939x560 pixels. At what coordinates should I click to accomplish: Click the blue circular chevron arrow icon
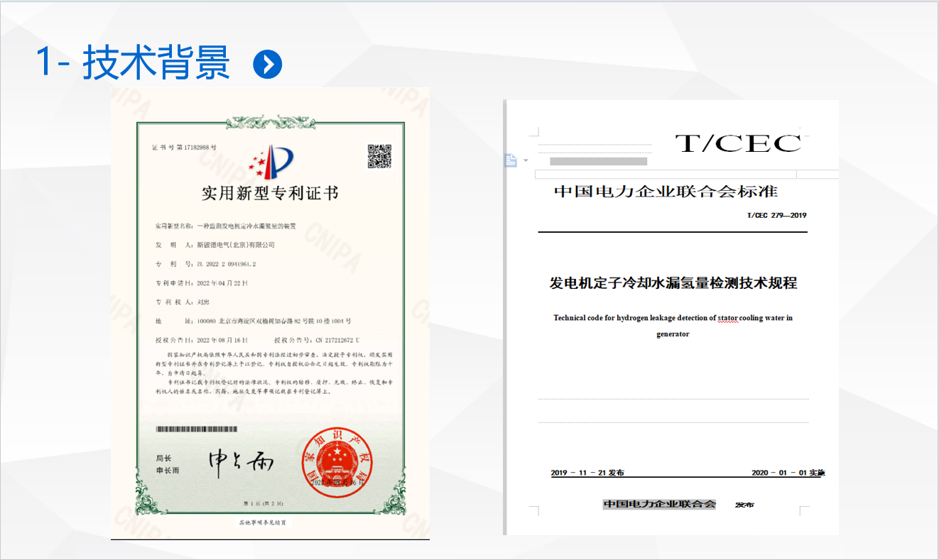(268, 65)
